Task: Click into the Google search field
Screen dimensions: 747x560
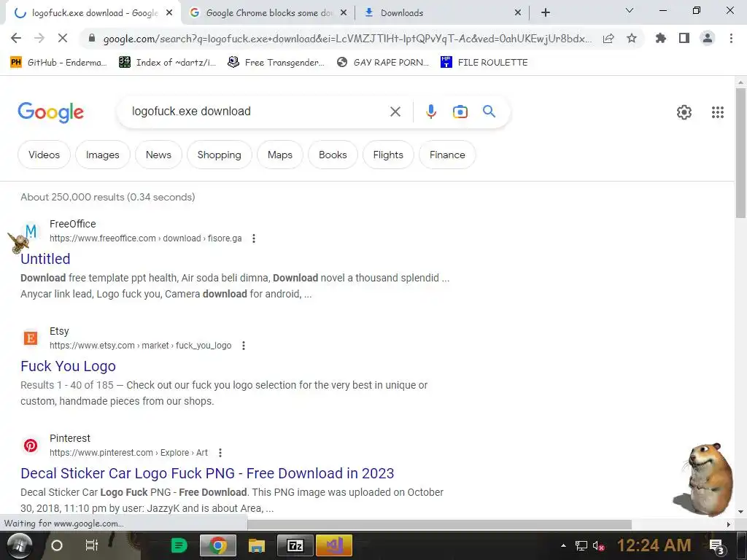Action: coord(258,112)
